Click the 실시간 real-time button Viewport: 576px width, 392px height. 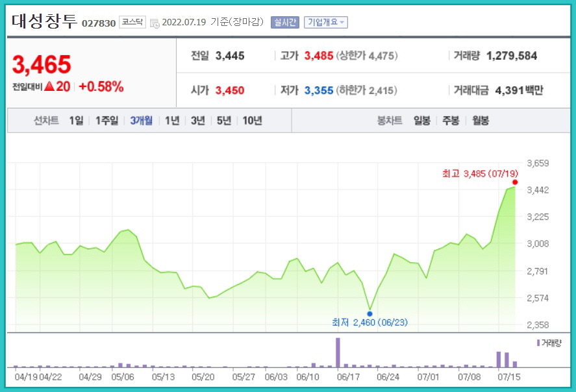pos(284,22)
